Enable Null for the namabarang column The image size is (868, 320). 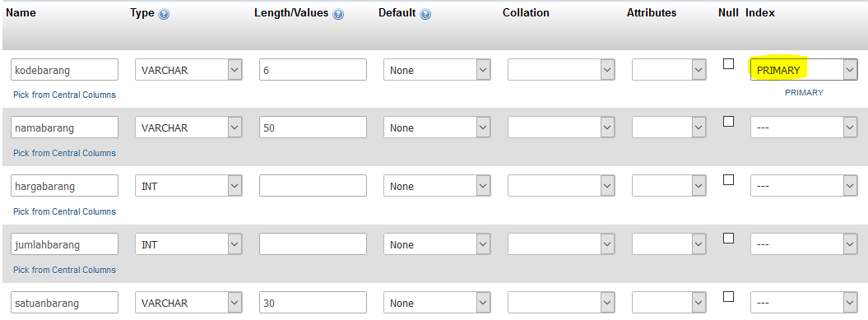coord(728,121)
